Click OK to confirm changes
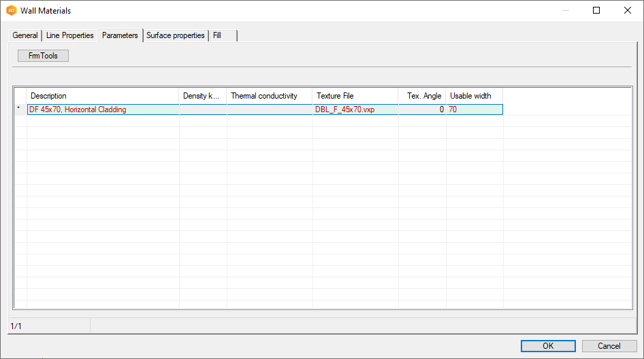 pyautogui.click(x=547, y=346)
